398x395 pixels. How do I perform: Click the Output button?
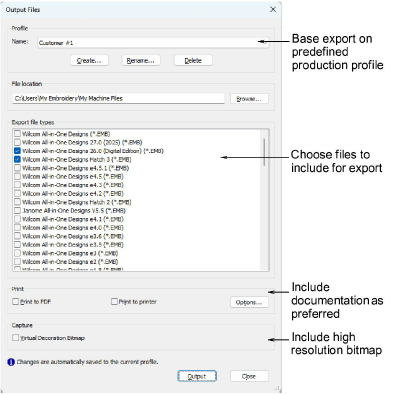197,376
